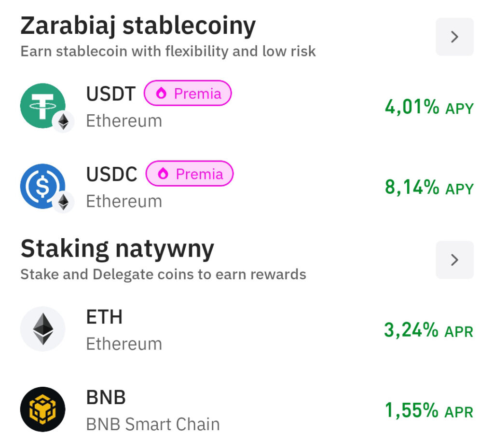Expand the Zarabiaj stablecoiny section arrow

pyautogui.click(x=454, y=37)
